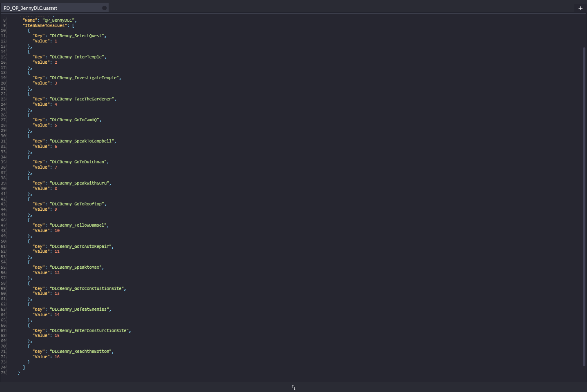Screen dimensions: 587x392
Task: Click value 8 under DLCBenny_SpeakWithGuru
Action: pyautogui.click(x=56, y=189)
